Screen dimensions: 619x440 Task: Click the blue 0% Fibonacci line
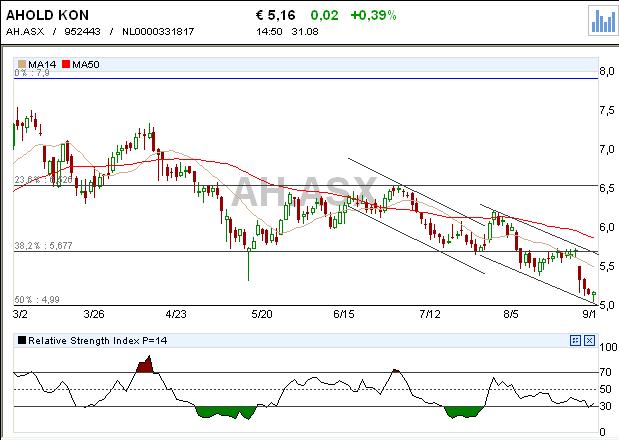point(306,79)
